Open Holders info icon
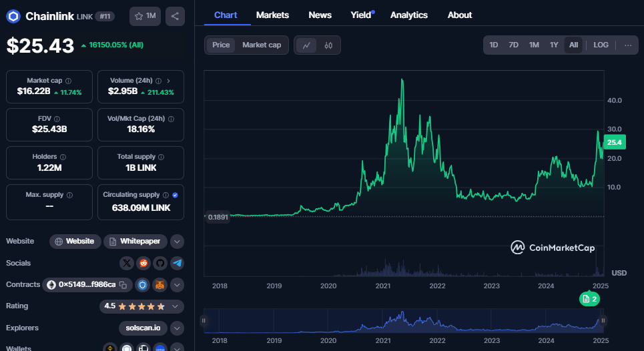644x351 pixels. (63, 157)
